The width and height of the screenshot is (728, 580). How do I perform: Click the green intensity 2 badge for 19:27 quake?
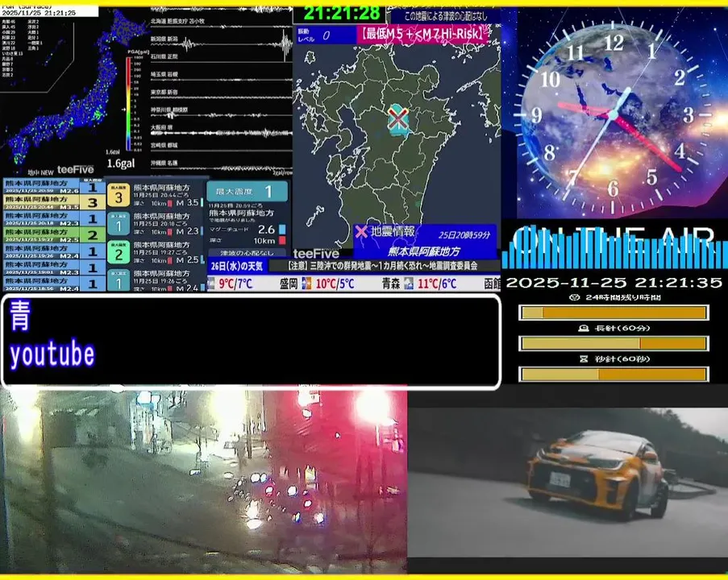click(x=119, y=252)
